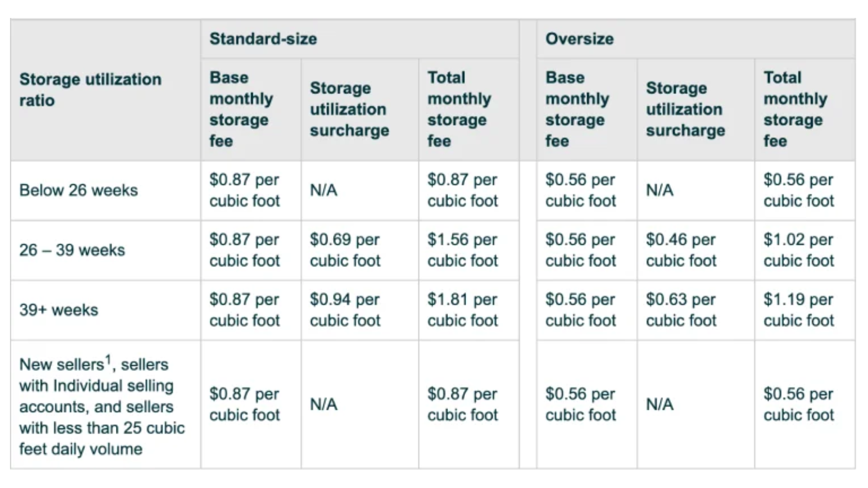
Task: Select the $1.02 per cubic foot total cell
Action: 799,250
